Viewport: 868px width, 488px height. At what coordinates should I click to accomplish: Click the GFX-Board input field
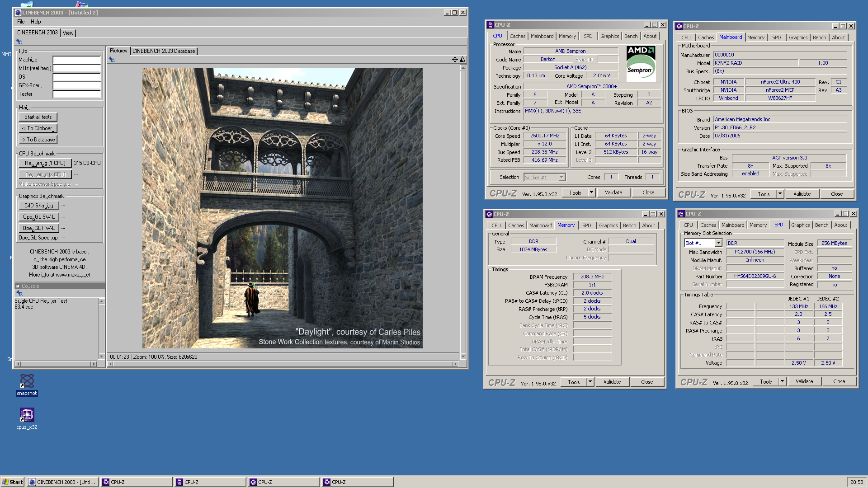pos(76,85)
